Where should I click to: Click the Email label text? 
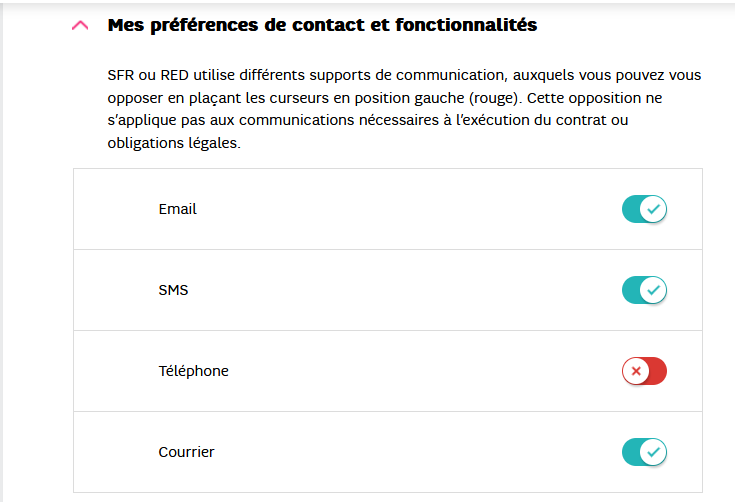point(177,209)
